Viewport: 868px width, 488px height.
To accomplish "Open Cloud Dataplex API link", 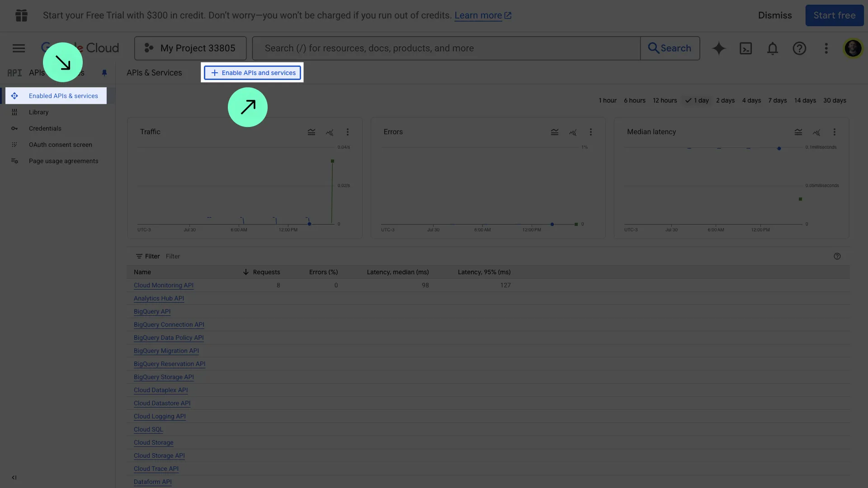I will 160,390.
